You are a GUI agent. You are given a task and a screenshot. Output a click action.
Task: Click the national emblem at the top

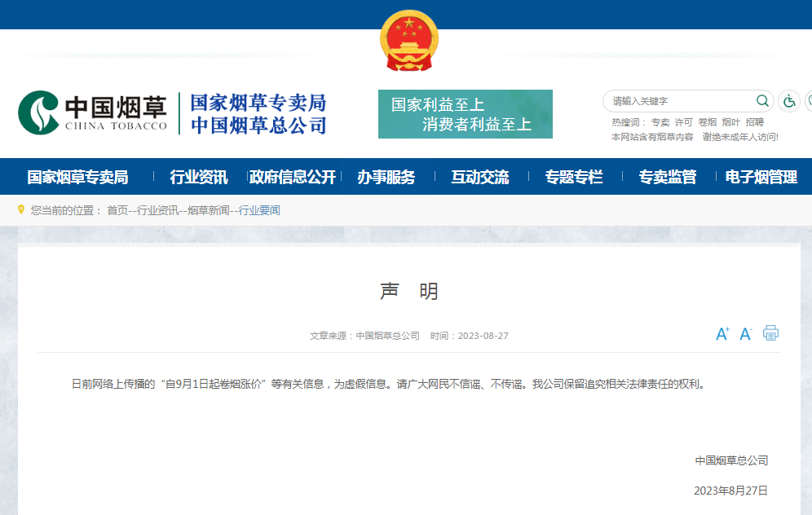[x=409, y=41]
